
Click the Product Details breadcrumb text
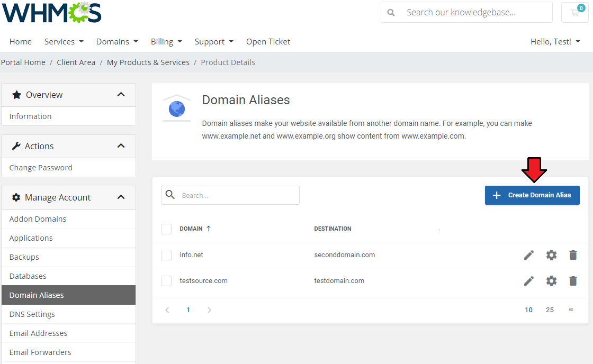click(x=228, y=62)
